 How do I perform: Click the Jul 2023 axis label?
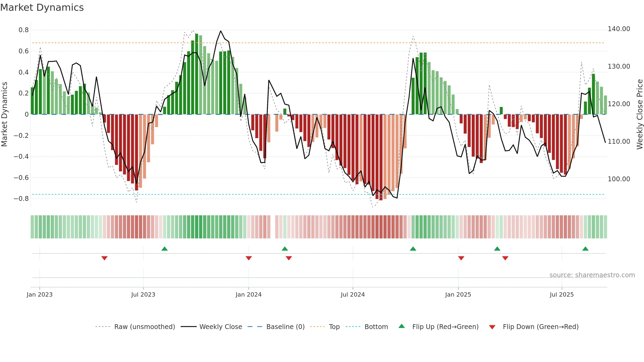pyautogui.click(x=143, y=294)
